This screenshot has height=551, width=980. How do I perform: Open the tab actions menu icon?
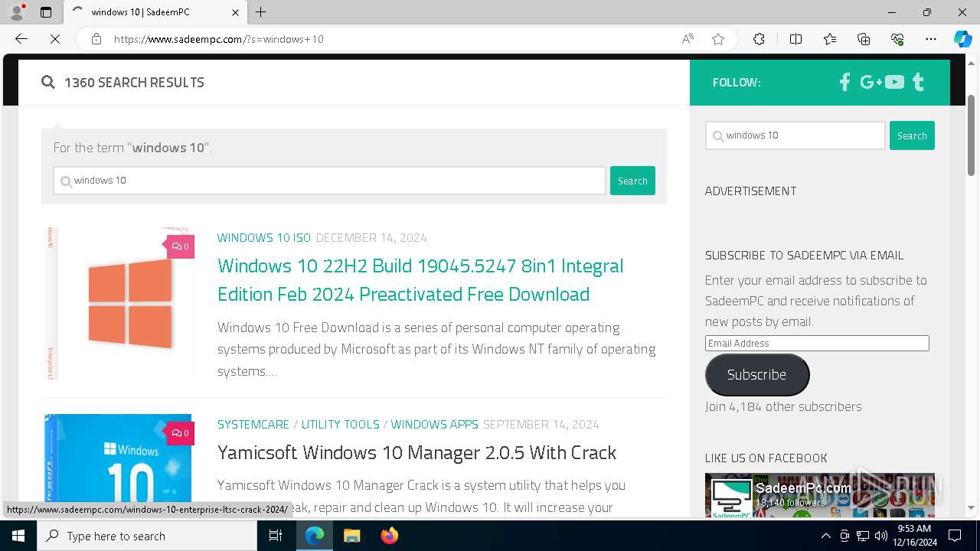click(46, 12)
